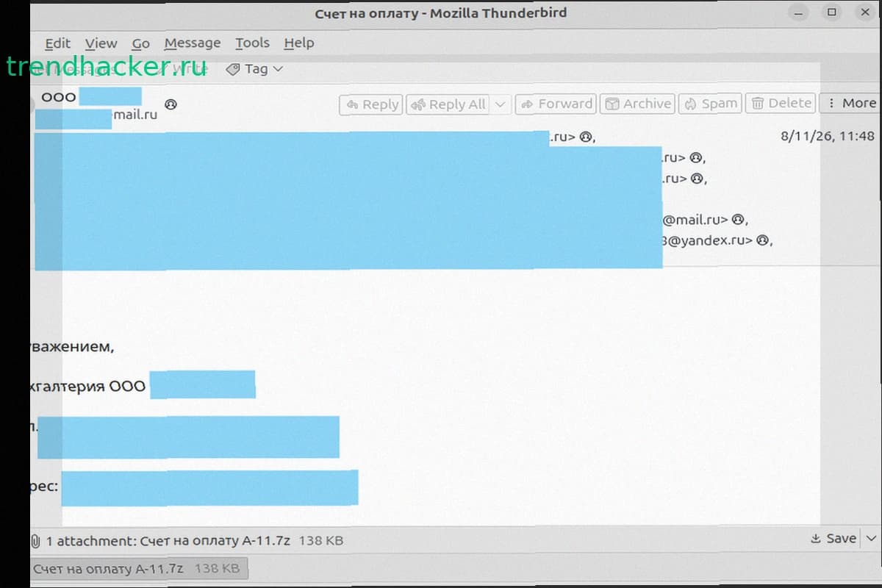
Task: Expand the Reply All dropdown arrow
Action: pos(500,104)
